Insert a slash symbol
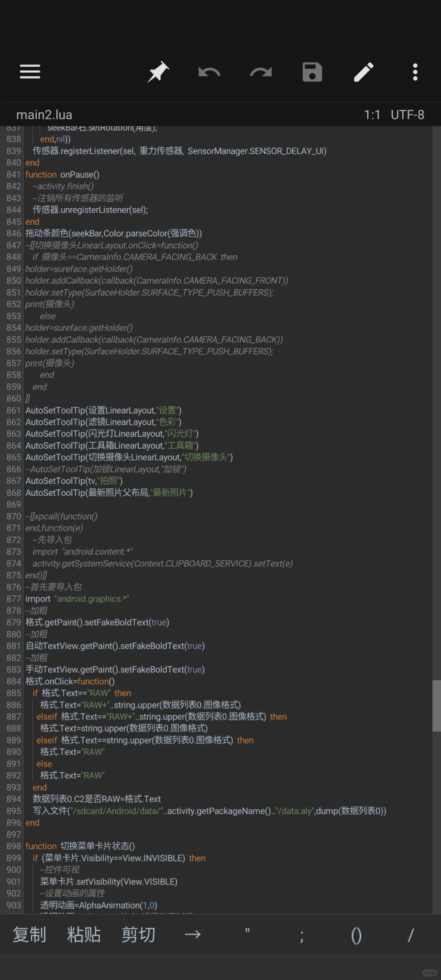The height and width of the screenshot is (980, 441). click(x=411, y=935)
